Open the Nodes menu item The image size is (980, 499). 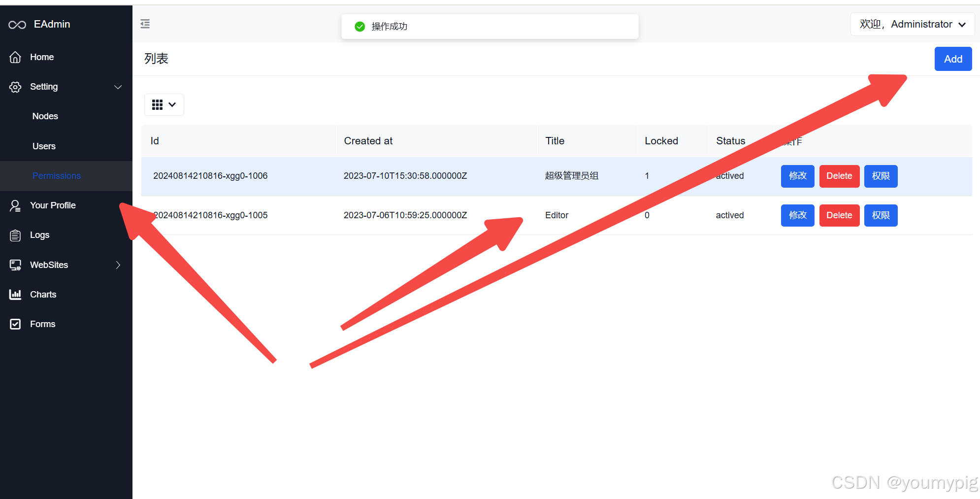(x=66, y=116)
